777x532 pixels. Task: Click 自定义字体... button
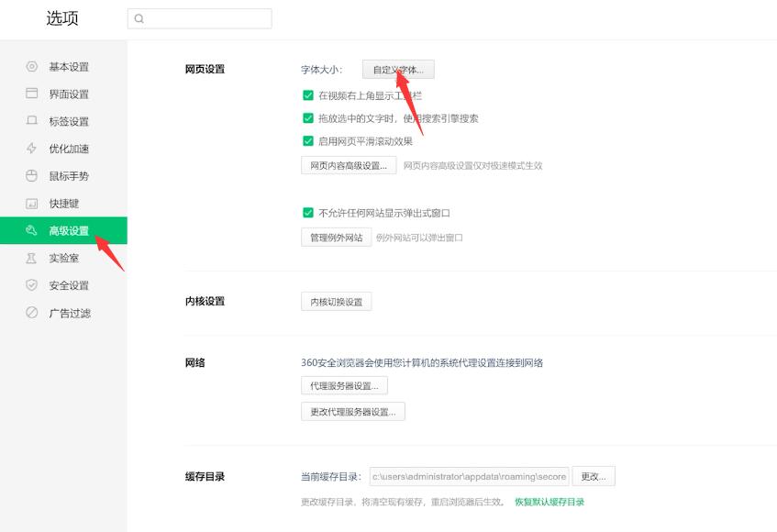pos(398,70)
